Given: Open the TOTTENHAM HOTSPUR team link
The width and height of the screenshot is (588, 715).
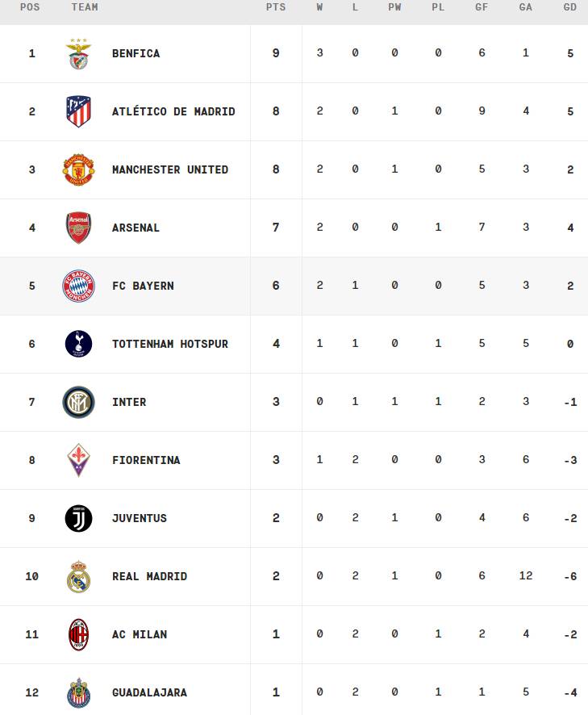Looking at the screenshot, I should [x=170, y=344].
